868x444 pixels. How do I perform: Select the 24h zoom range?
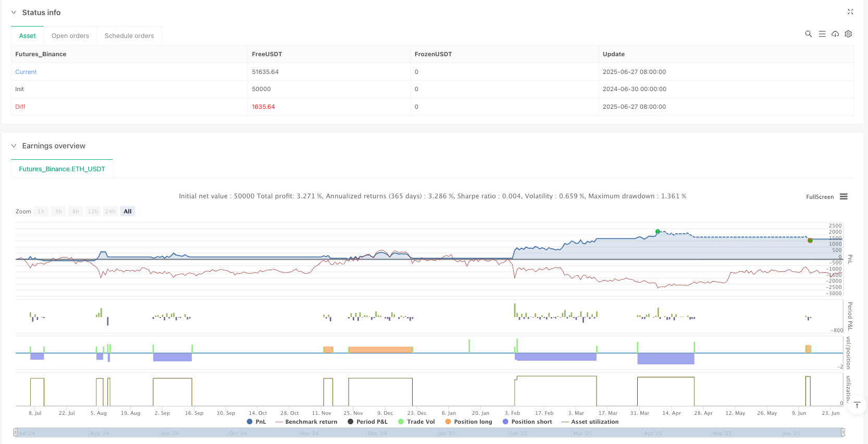[110, 211]
